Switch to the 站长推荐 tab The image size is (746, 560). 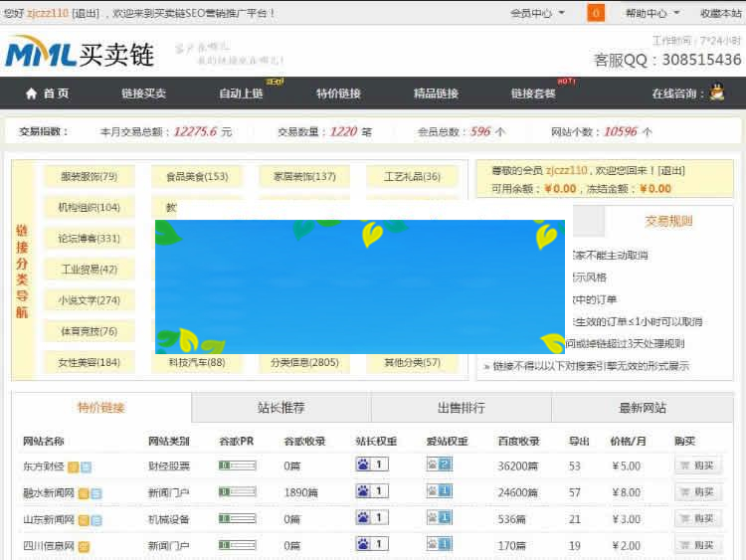pyautogui.click(x=280, y=408)
